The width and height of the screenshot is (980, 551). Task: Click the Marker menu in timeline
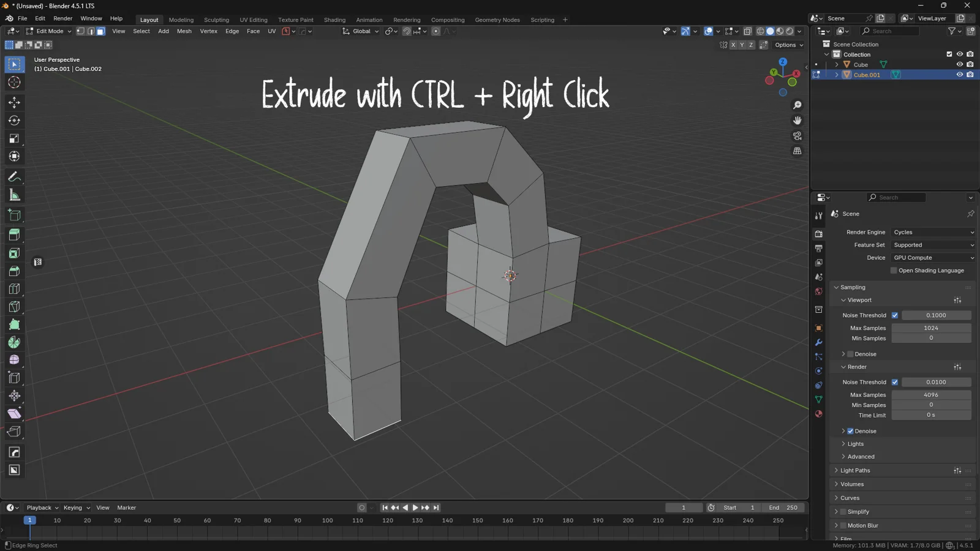pyautogui.click(x=127, y=508)
